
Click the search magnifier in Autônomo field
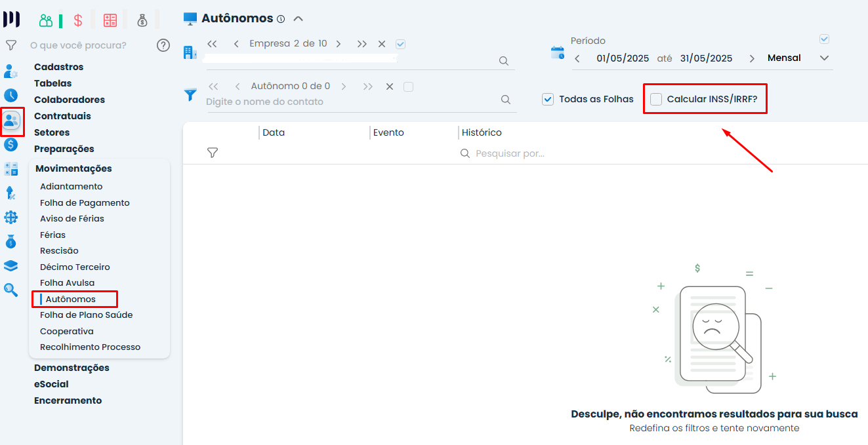pos(506,100)
